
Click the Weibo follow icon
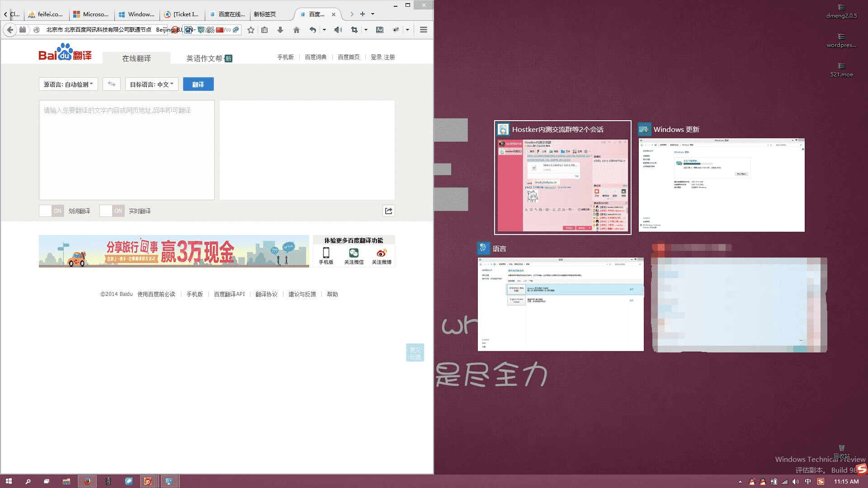(382, 253)
